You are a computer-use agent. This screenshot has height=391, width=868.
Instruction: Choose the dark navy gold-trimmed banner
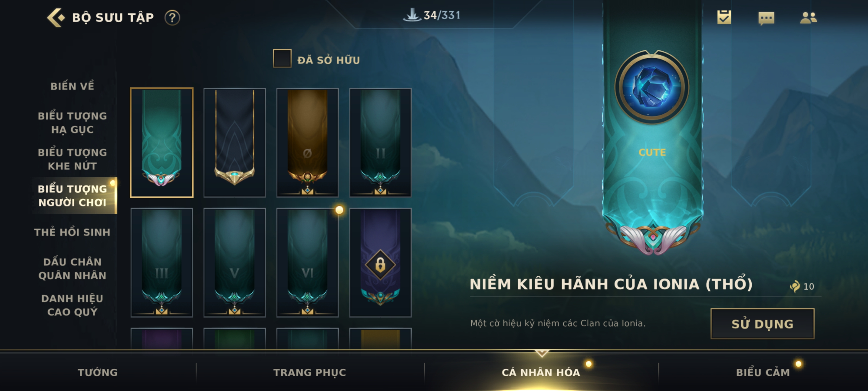pyautogui.click(x=235, y=143)
